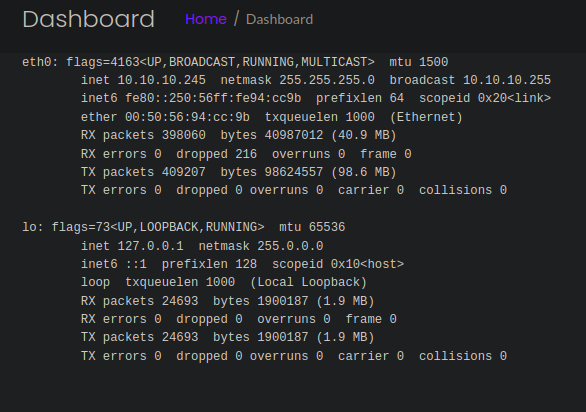
Task: Click the netmask 255.0.0.0 text
Action: pyautogui.click(x=261, y=246)
